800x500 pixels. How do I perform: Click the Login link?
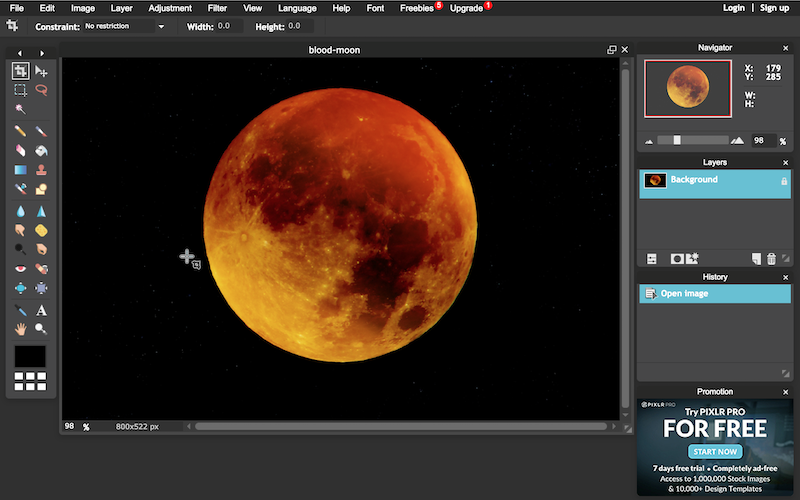[734, 8]
